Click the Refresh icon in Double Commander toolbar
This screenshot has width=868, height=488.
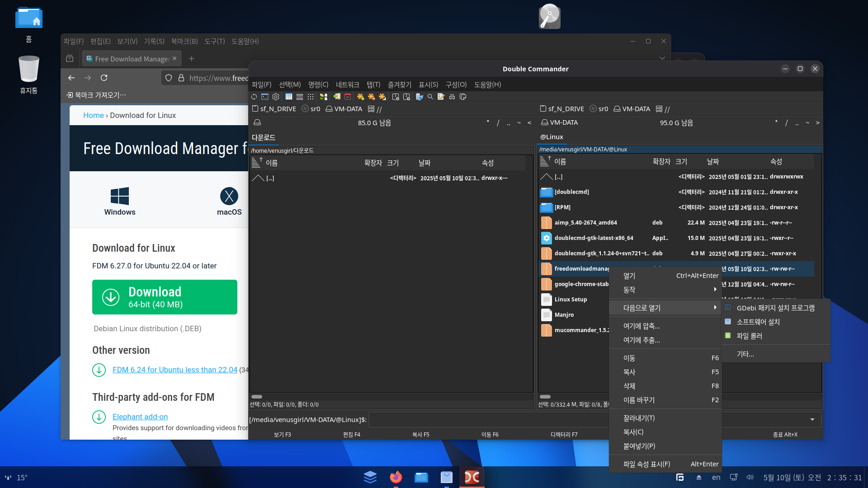pos(254,97)
